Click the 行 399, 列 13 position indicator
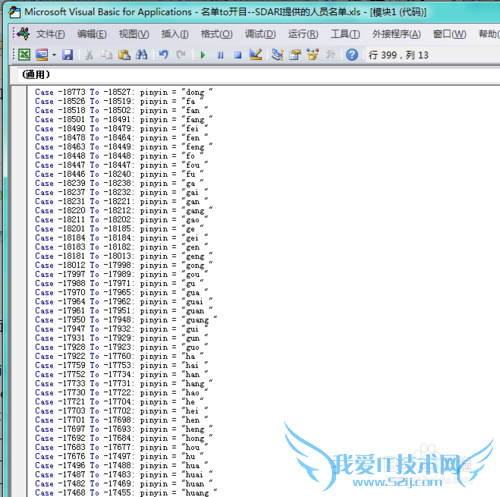500x497 pixels. (398, 55)
